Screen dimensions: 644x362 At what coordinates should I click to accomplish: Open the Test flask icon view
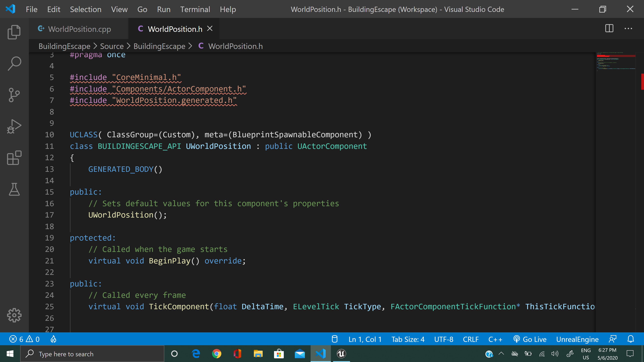tap(14, 189)
